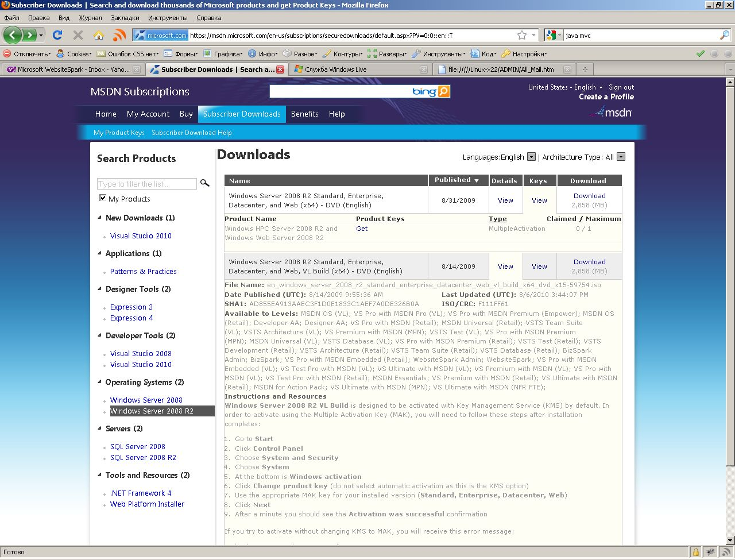Select SQL Server 2008 R2 in product list

pyautogui.click(x=143, y=457)
